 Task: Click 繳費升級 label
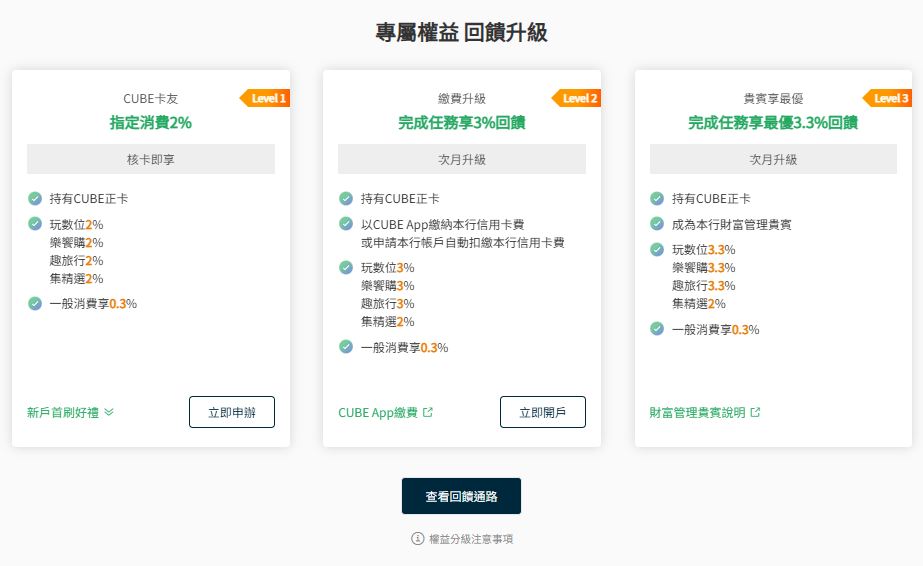pos(462,98)
